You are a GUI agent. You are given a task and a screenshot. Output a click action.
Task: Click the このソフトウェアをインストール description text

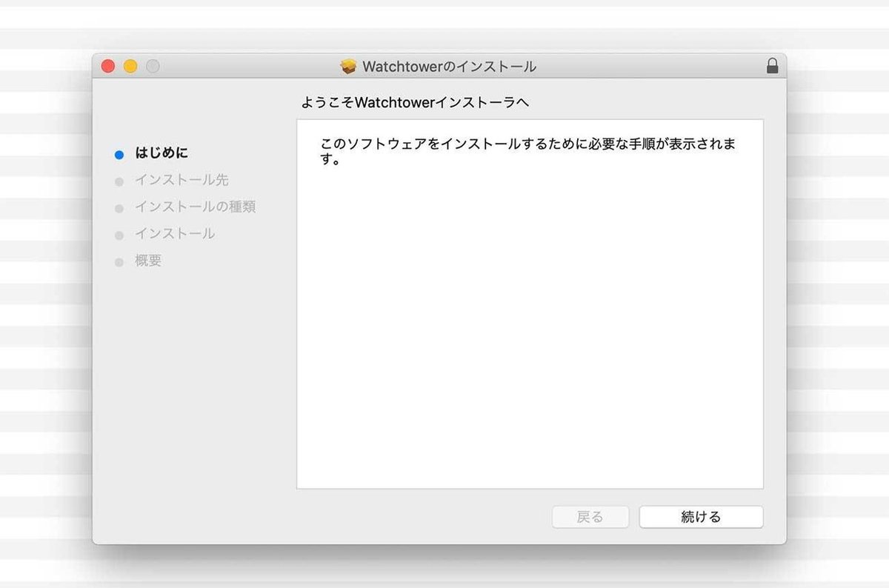[x=528, y=151]
